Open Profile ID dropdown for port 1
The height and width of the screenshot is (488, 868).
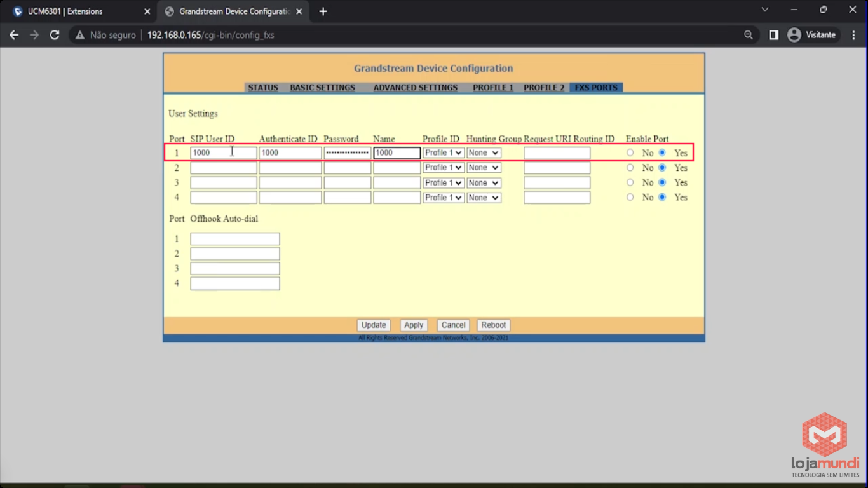point(443,153)
